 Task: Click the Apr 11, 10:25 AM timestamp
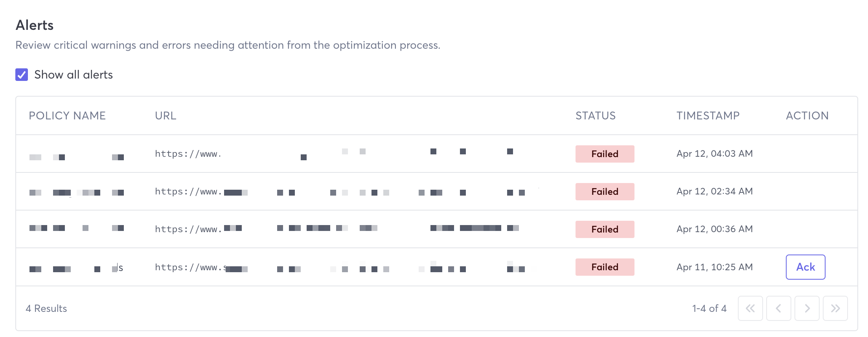(714, 267)
